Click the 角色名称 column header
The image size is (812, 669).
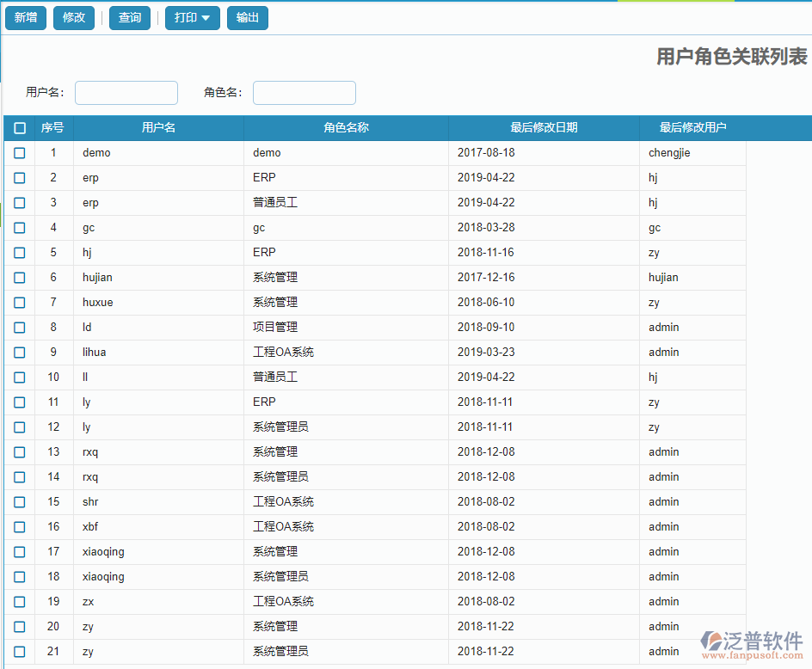345,127
